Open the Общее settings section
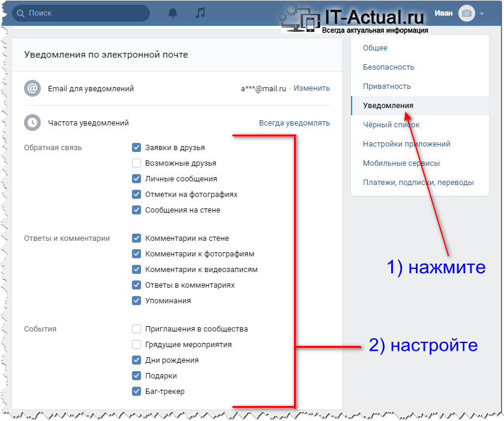Screen dimensions: 504x421 click(375, 48)
